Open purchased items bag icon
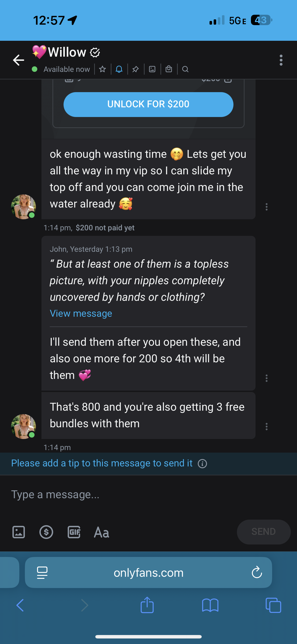Image resolution: width=297 pixels, height=644 pixels. 169,69
